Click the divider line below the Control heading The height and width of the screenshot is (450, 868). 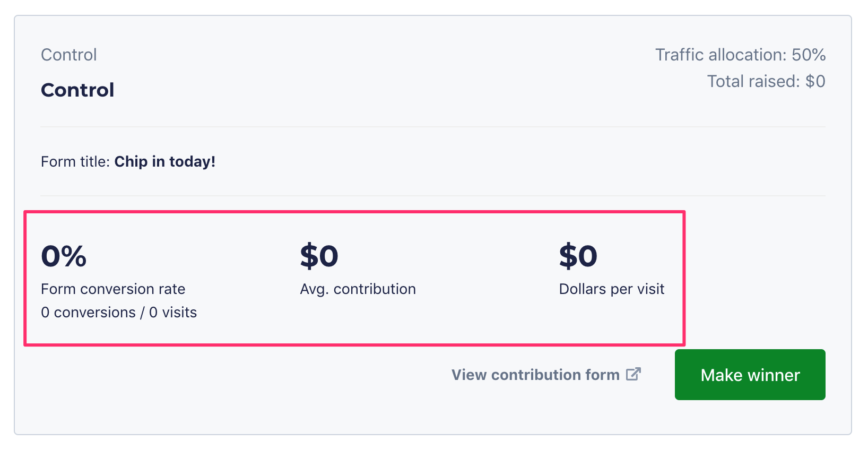click(x=433, y=127)
